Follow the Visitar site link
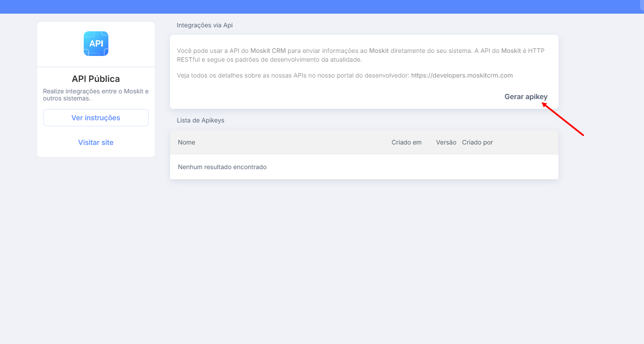The width and height of the screenshot is (644, 344). coord(96,143)
